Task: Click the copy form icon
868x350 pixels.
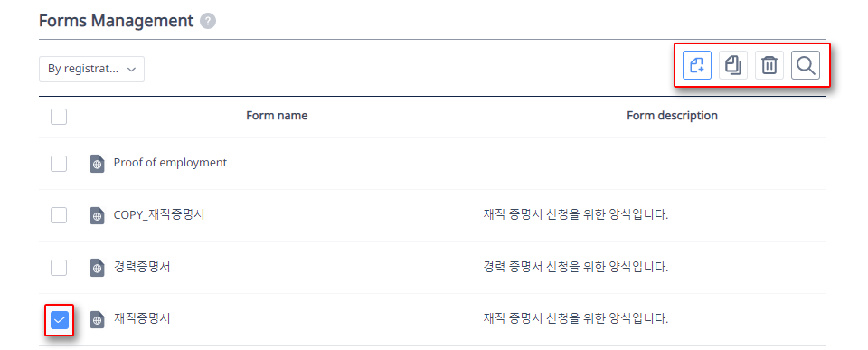Action: pos(733,65)
